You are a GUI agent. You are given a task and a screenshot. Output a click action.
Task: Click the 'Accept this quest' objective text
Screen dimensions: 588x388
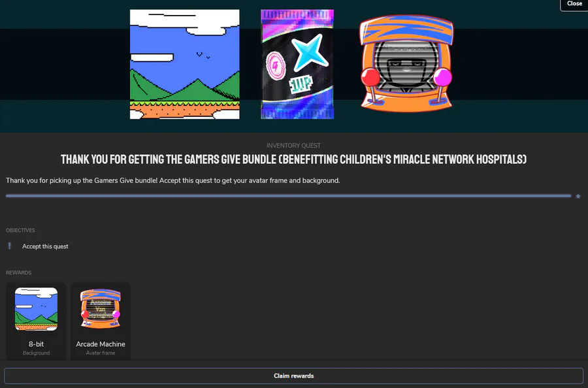tap(45, 246)
